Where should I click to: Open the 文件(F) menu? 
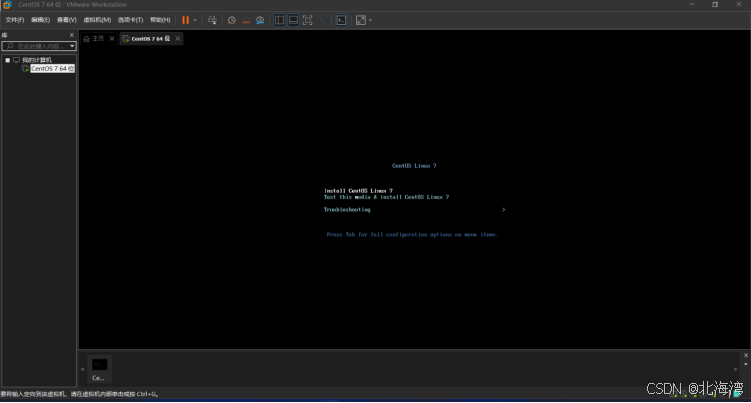tap(14, 20)
